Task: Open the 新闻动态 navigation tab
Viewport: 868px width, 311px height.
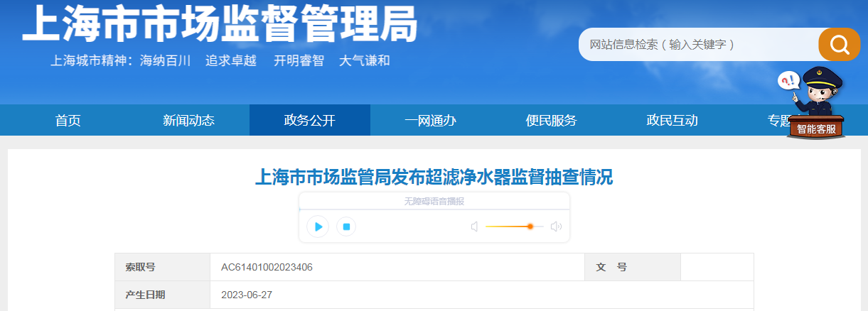Action: [x=188, y=121]
